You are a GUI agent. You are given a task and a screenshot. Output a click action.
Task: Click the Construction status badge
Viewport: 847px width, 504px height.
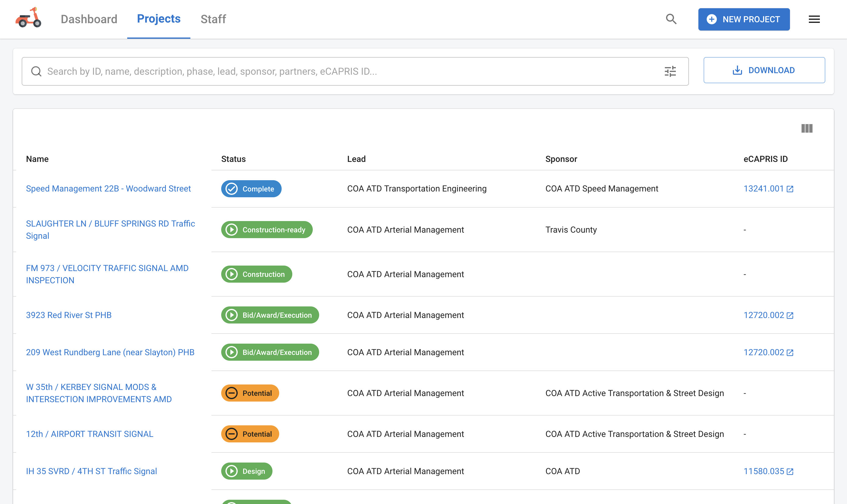click(x=257, y=274)
